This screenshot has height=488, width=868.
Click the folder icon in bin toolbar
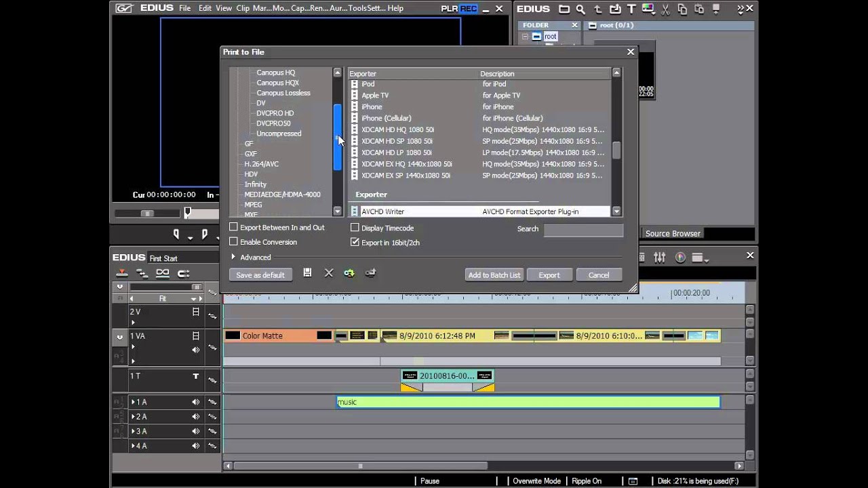tap(564, 9)
